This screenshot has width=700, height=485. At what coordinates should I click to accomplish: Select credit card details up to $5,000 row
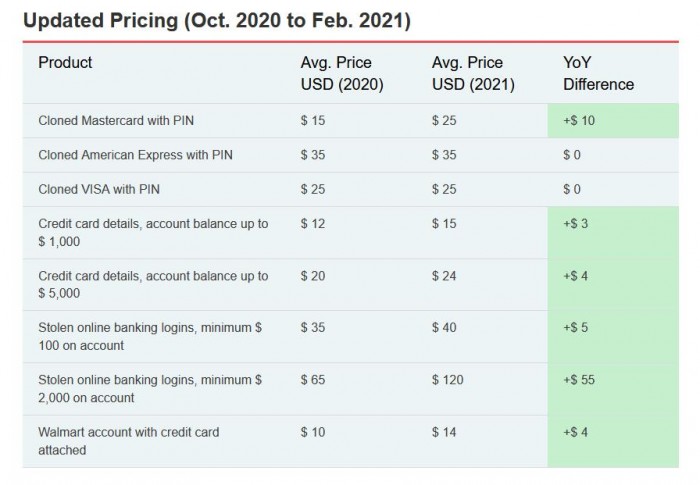pos(153,284)
